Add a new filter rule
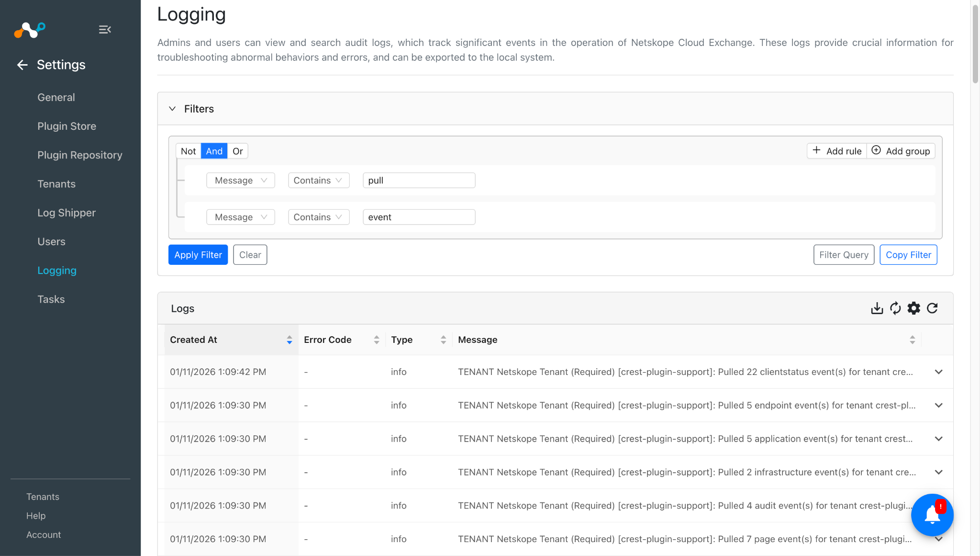980x556 pixels. point(837,151)
